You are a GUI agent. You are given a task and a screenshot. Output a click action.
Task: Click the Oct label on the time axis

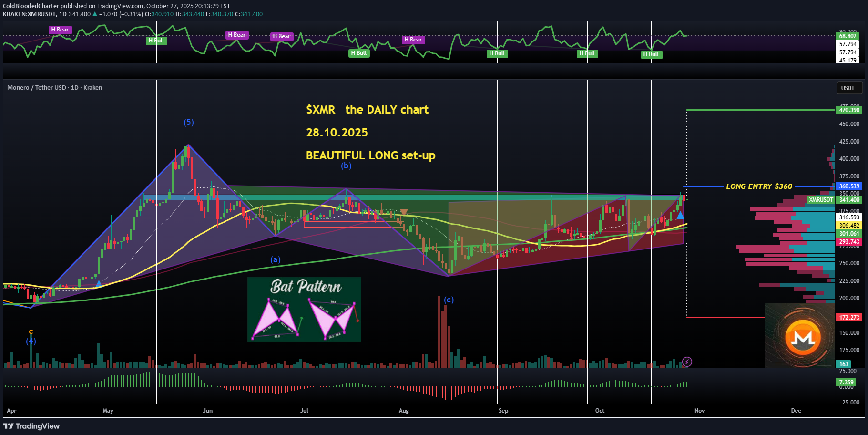(x=599, y=411)
